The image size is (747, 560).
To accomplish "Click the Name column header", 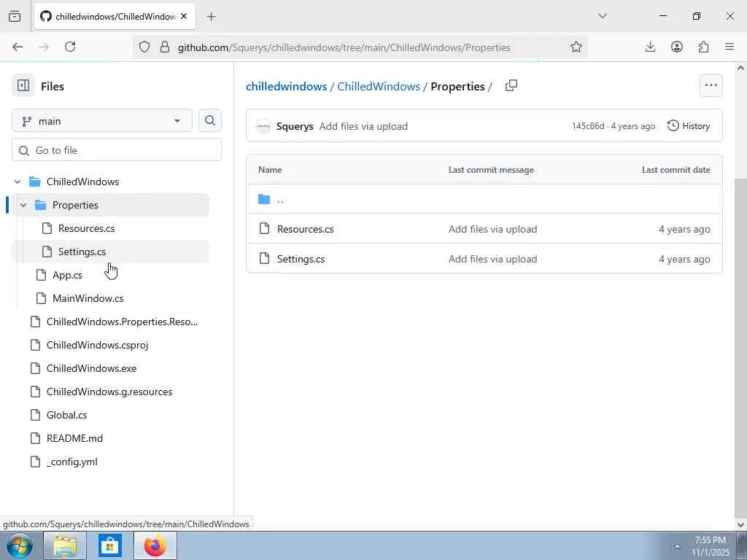I will (270, 169).
